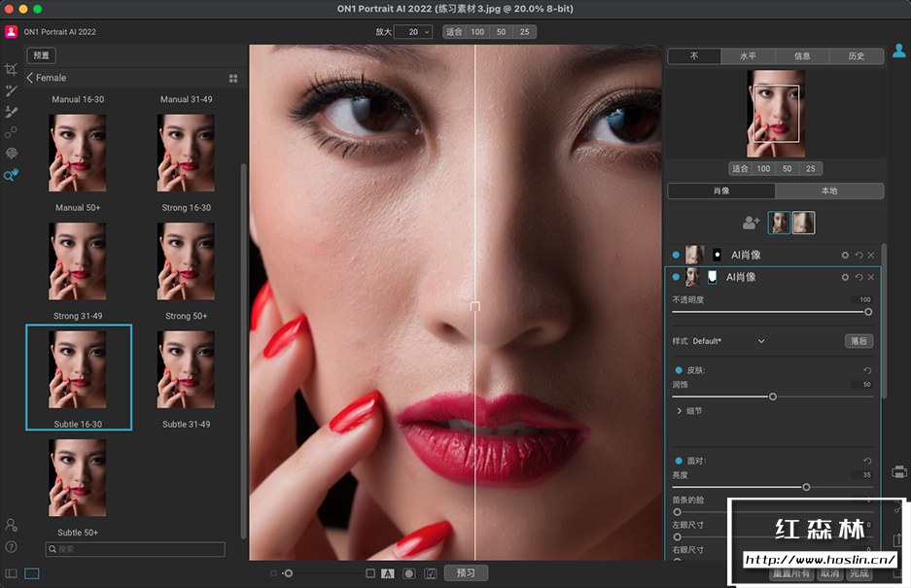Go back from Female preset category

pos(30,78)
